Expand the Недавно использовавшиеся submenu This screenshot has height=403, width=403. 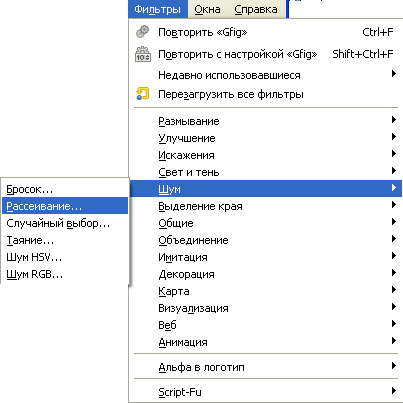[x=266, y=75]
